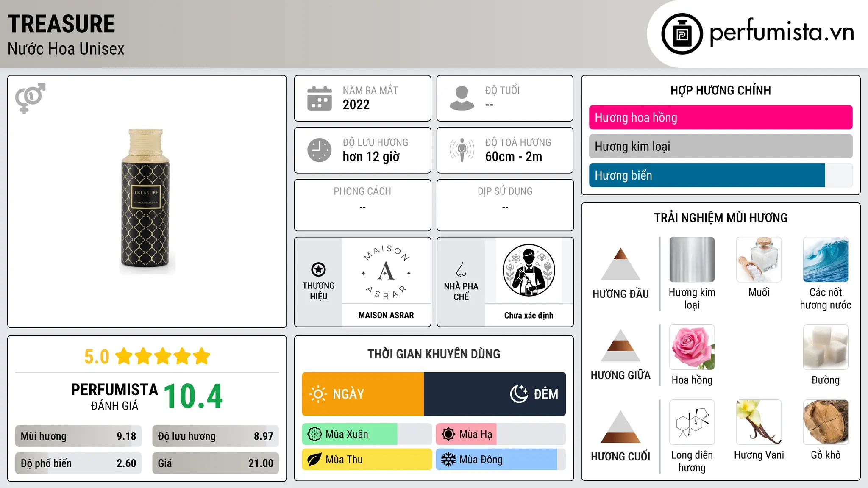
Task: Click the Độ lưu hương 8.97 score bar
Action: coord(215,436)
